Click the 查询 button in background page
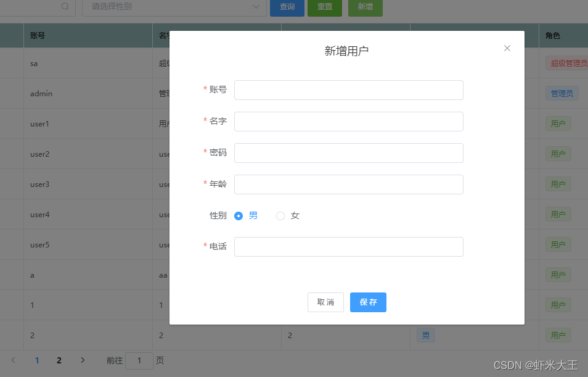The height and width of the screenshot is (377, 588). [x=287, y=7]
